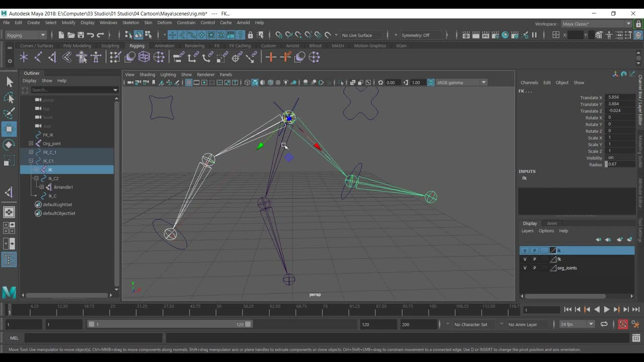
Task: Open the Script Editor icon
Action: 636,338
